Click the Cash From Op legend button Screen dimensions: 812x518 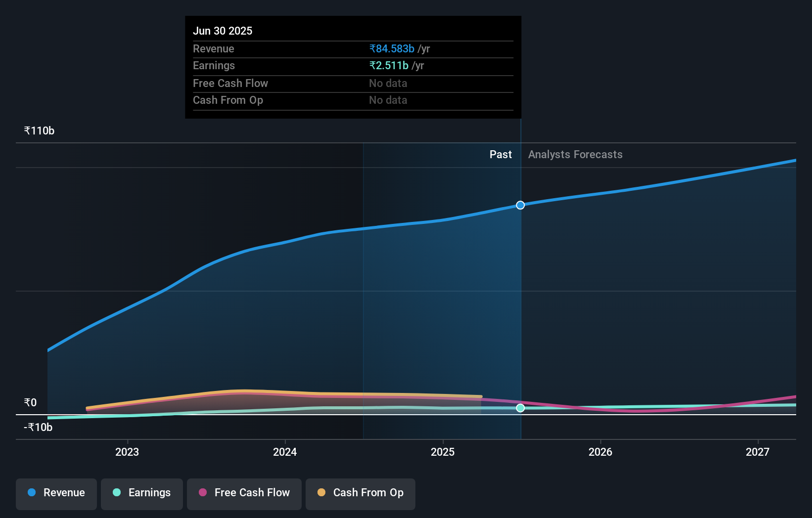click(x=360, y=493)
